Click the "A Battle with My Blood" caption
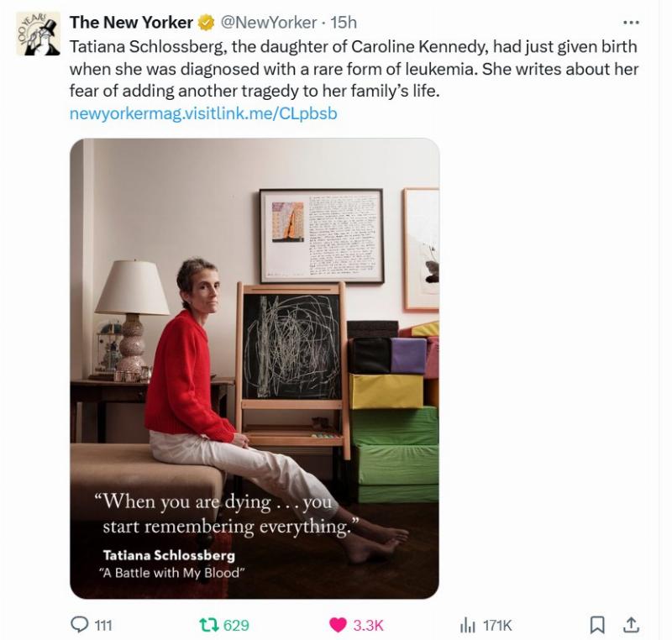 coord(173,573)
